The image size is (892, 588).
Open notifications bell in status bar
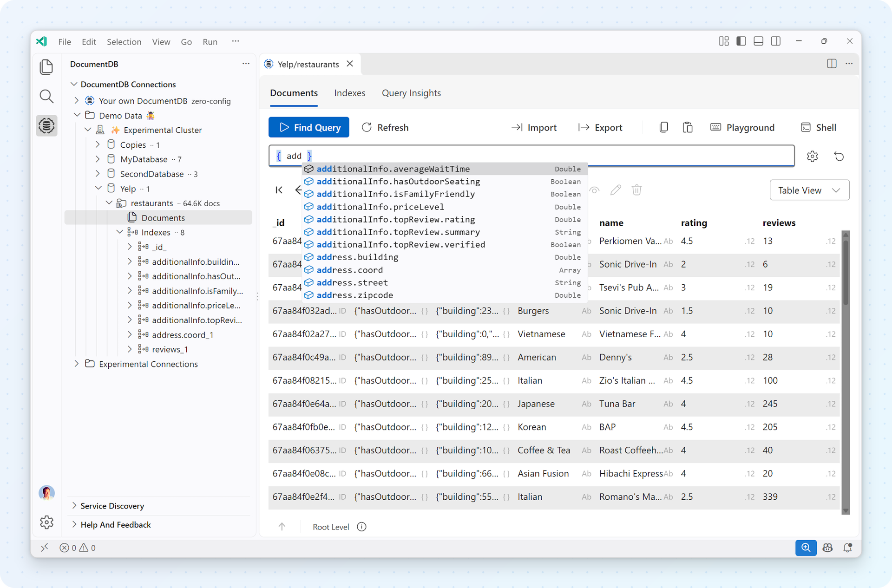coord(848,548)
